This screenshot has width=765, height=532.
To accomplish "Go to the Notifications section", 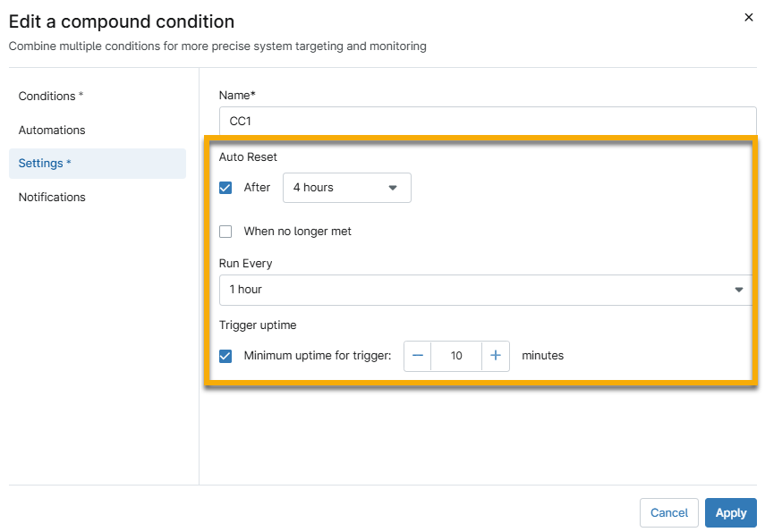I will click(x=52, y=197).
